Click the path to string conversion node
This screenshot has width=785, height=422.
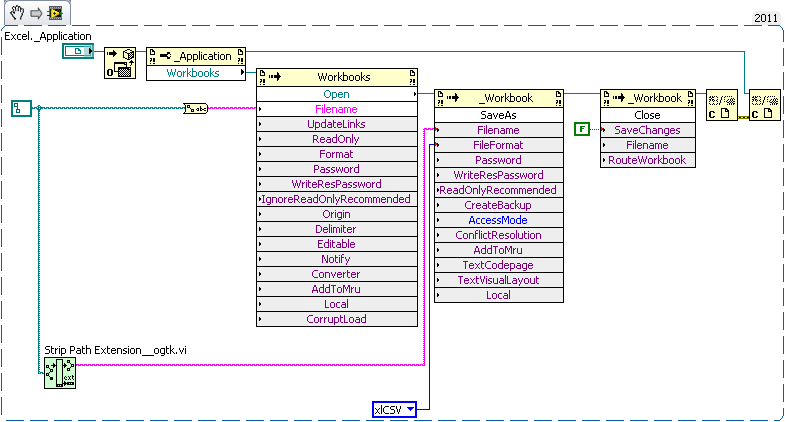[196, 108]
